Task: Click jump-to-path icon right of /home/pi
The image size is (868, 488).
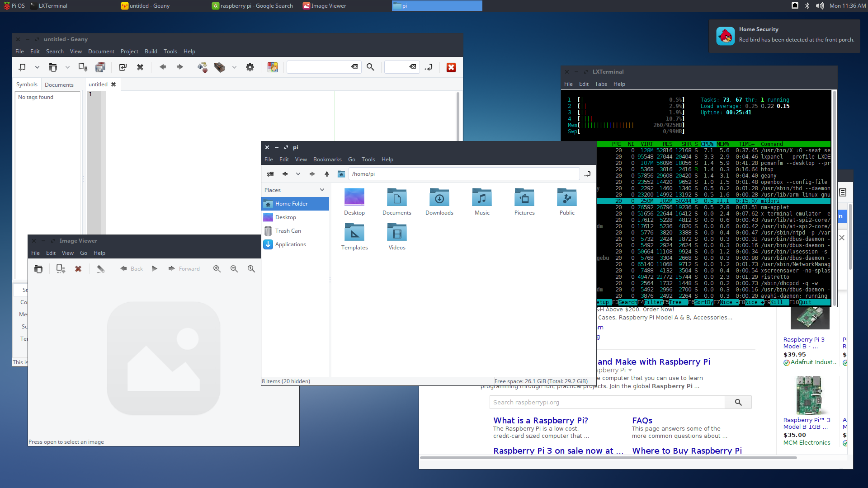Action: point(587,174)
